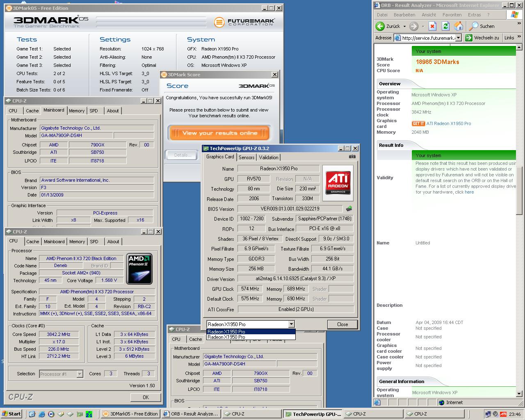Open Cache tab in CPU-Z Processor window
The height and width of the screenshot is (420, 525).
coord(33,242)
